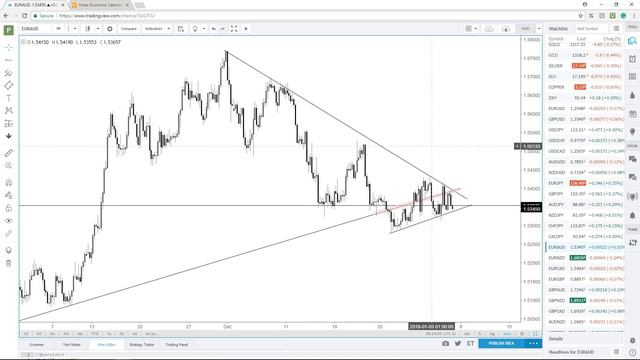
Task: Open the pitchfork and Gann tools
Action: [9, 73]
